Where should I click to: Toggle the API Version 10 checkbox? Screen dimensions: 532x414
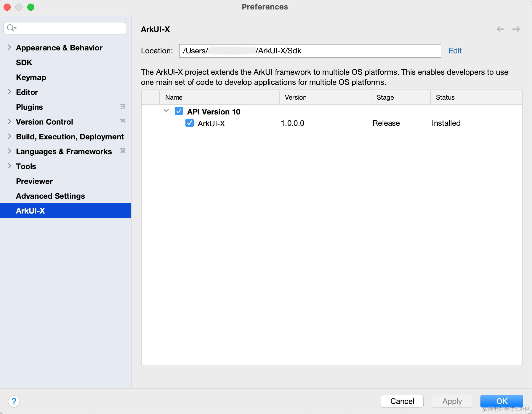179,111
